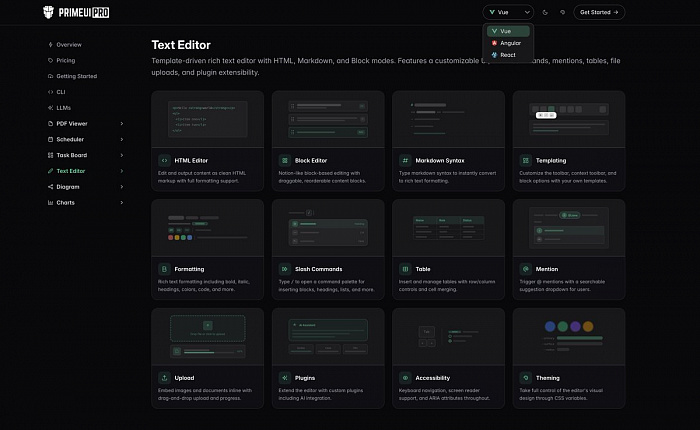The width and height of the screenshot is (700, 430).
Task: Click the Markdown Syntax hash icon
Action: 405,160
